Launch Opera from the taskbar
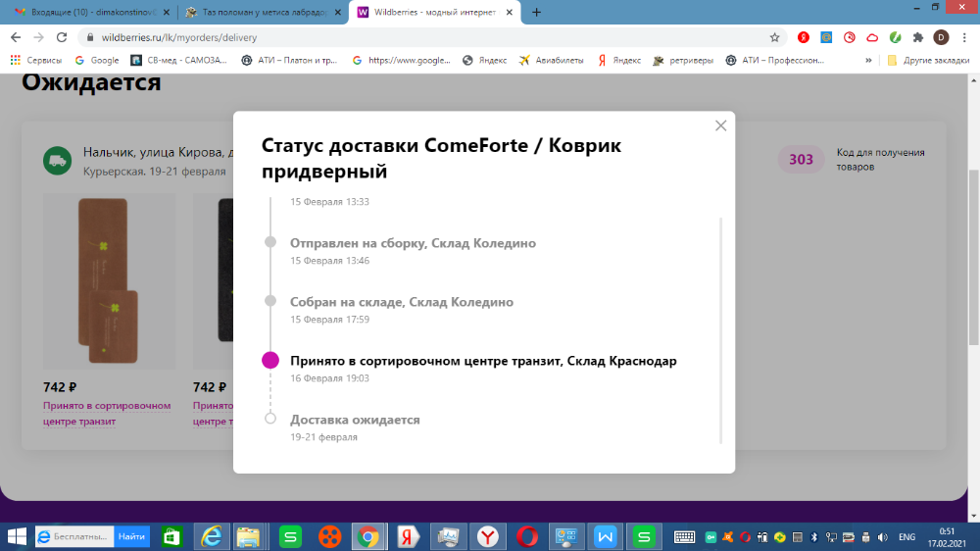This screenshot has width=980, height=551. coord(527,536)
